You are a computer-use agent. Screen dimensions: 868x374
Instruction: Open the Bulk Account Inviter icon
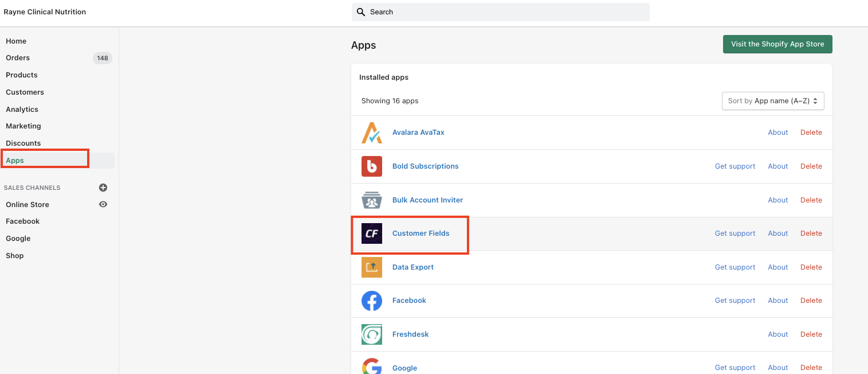point(372,200)
